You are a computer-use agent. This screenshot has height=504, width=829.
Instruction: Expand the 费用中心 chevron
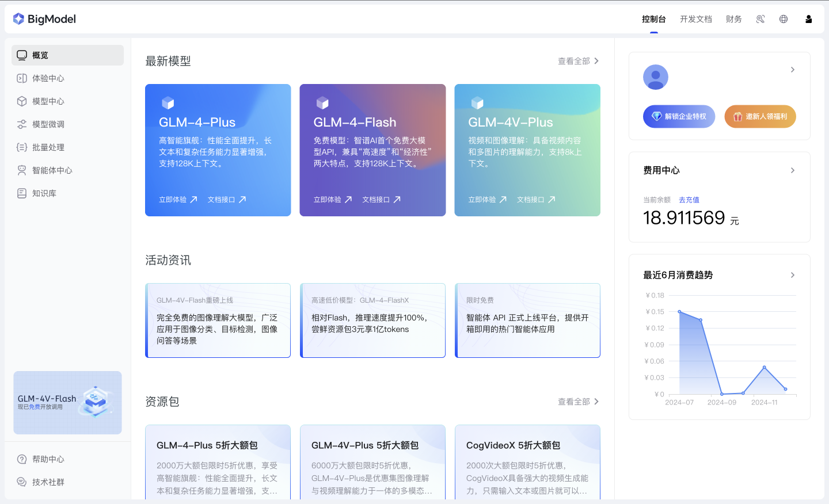click(793, 170)
